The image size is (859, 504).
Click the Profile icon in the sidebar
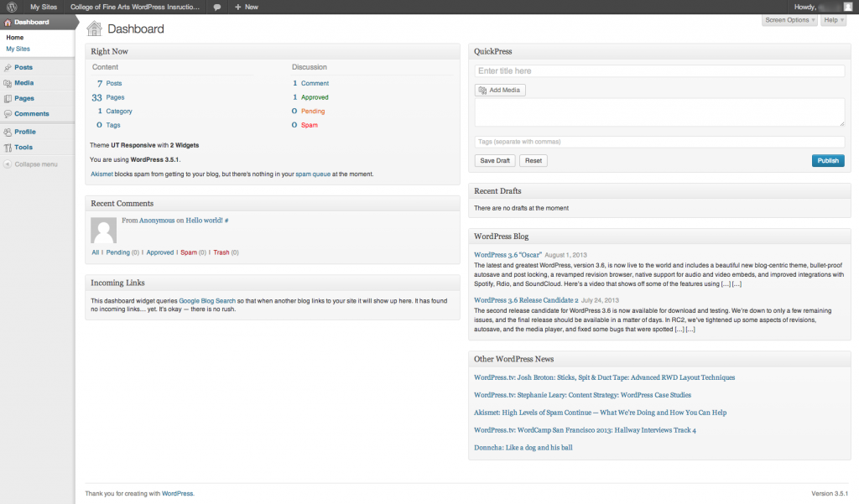[8, 132]
